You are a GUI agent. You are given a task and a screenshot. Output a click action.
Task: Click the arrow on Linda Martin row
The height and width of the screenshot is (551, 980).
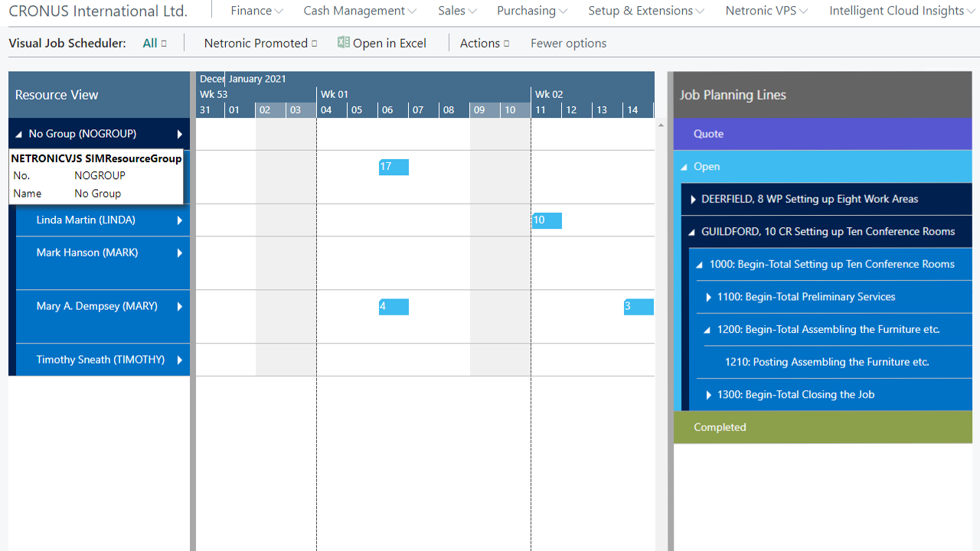tap(180, 220)
